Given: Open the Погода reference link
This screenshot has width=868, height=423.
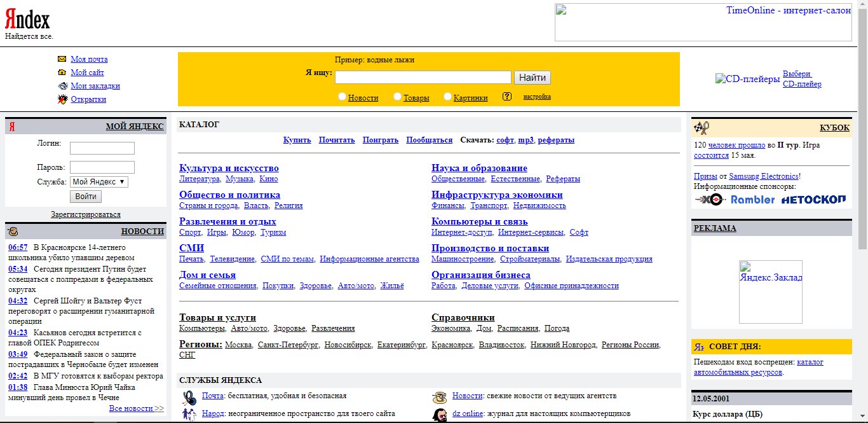Looking at the screenshot, I should pos(557,328).
